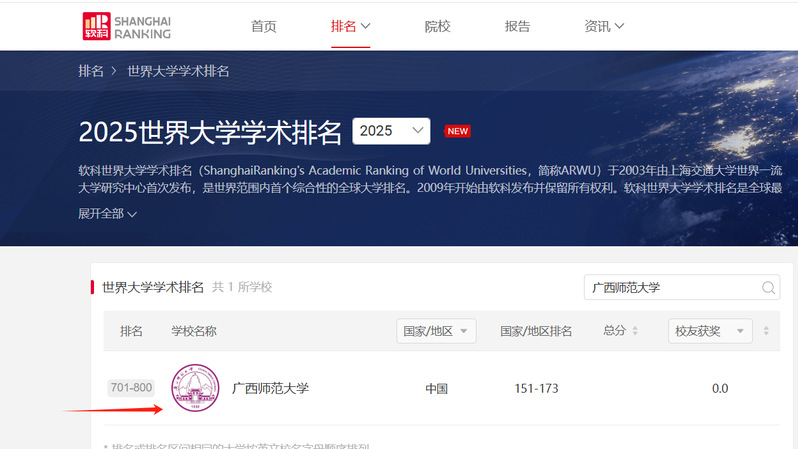Image resolution: width=798 pixels, height=449 pixels.
Task: Click the red NEW badge
Action: click(457, 131)
